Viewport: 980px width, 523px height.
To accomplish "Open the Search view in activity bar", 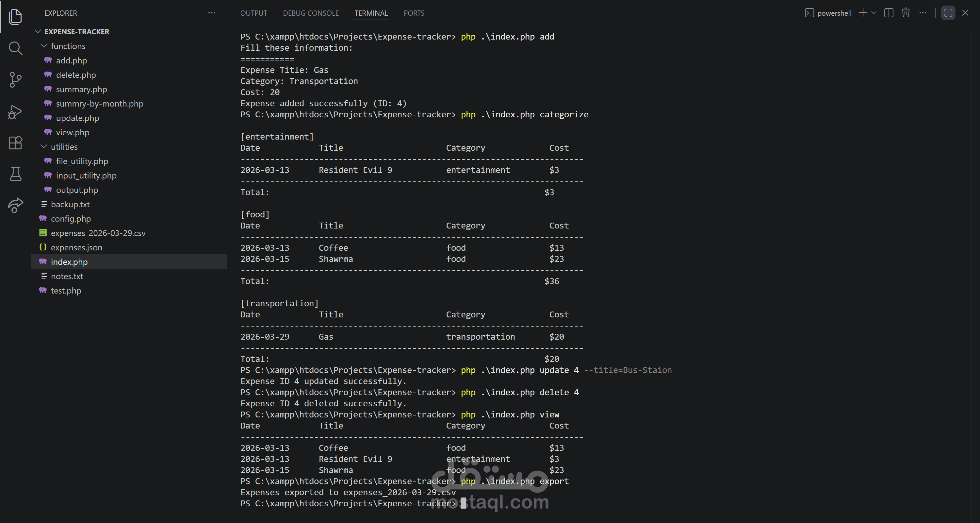I will tap(15, 48).
